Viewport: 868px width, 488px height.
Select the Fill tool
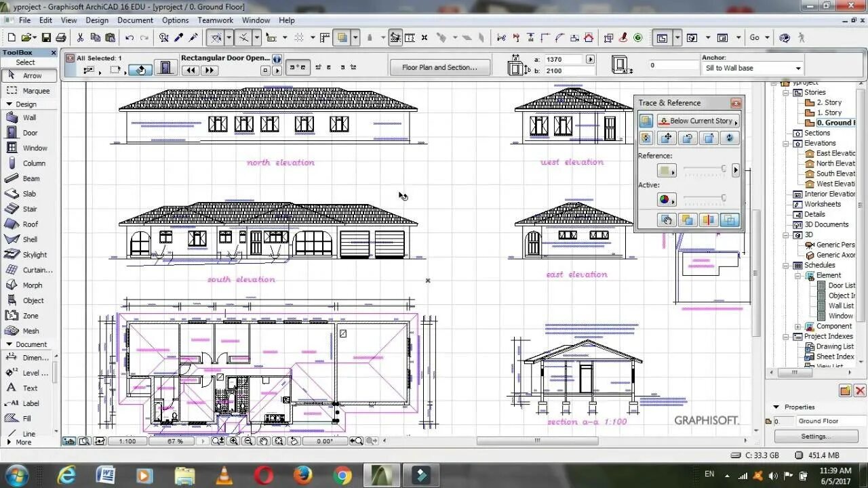[27, 419]
